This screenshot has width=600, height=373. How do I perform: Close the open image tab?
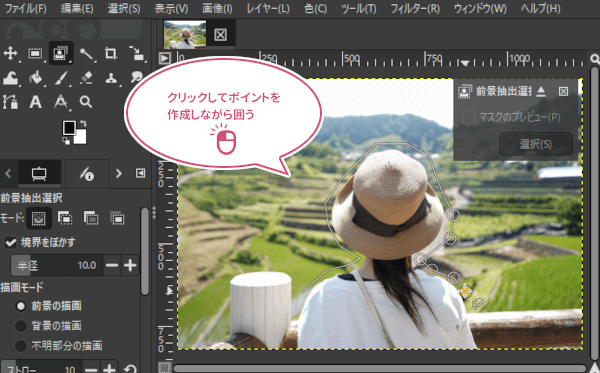tap(220, 35)
